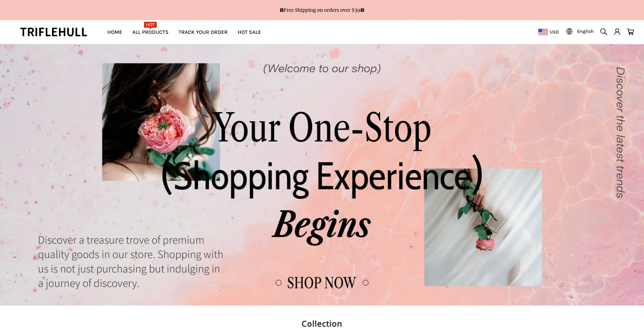Click the circle left of SHOP NOW
Viewport: 644px width, 333px height.
278,283
